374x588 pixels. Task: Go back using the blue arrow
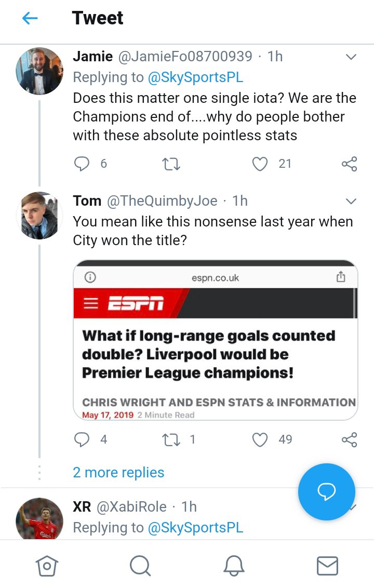pos(30,18)
